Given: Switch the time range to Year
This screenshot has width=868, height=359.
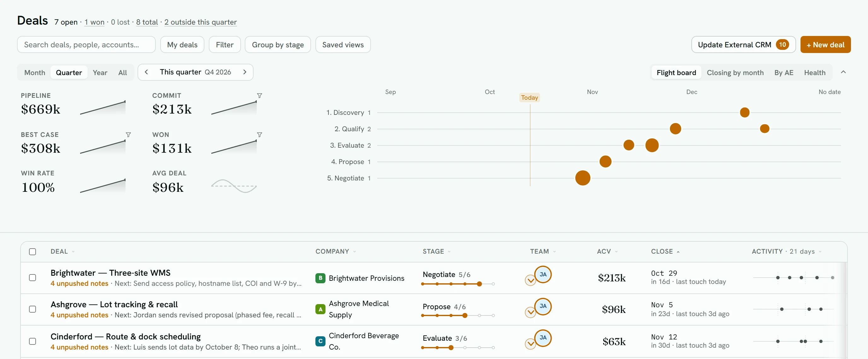Looking at the screenshot, I should [100, 73].
